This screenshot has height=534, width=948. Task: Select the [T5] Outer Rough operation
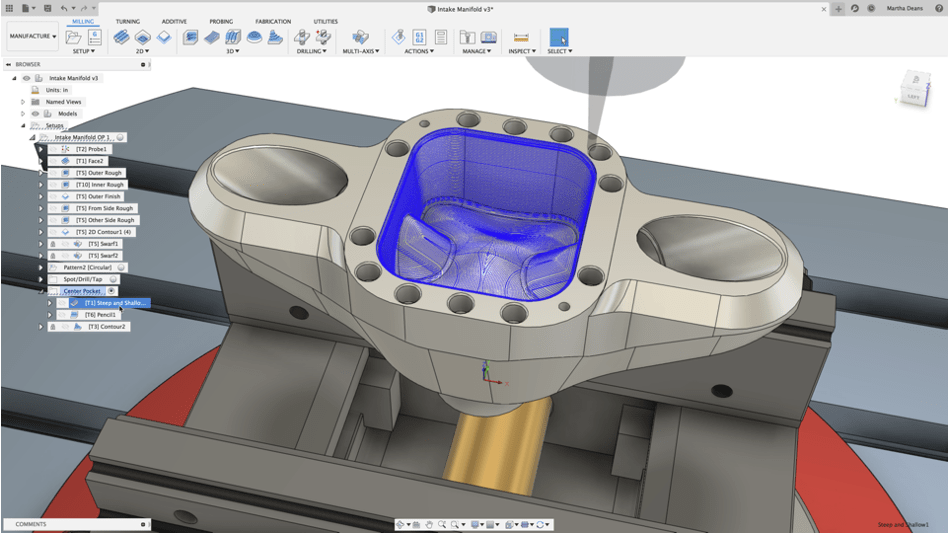98,173
